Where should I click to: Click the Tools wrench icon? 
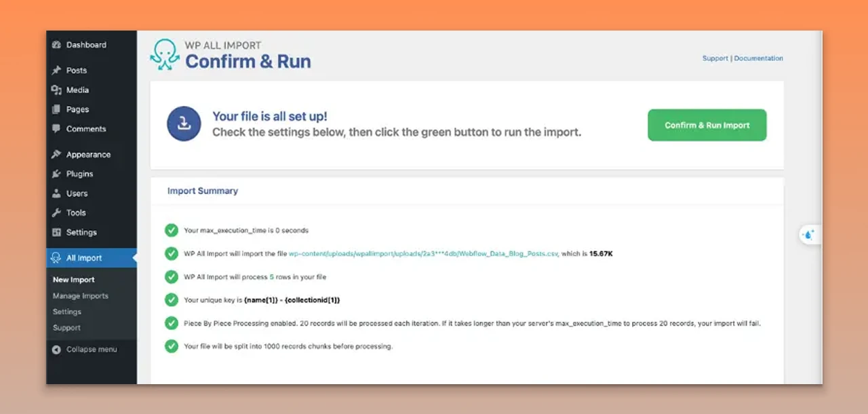coord(56,213)
